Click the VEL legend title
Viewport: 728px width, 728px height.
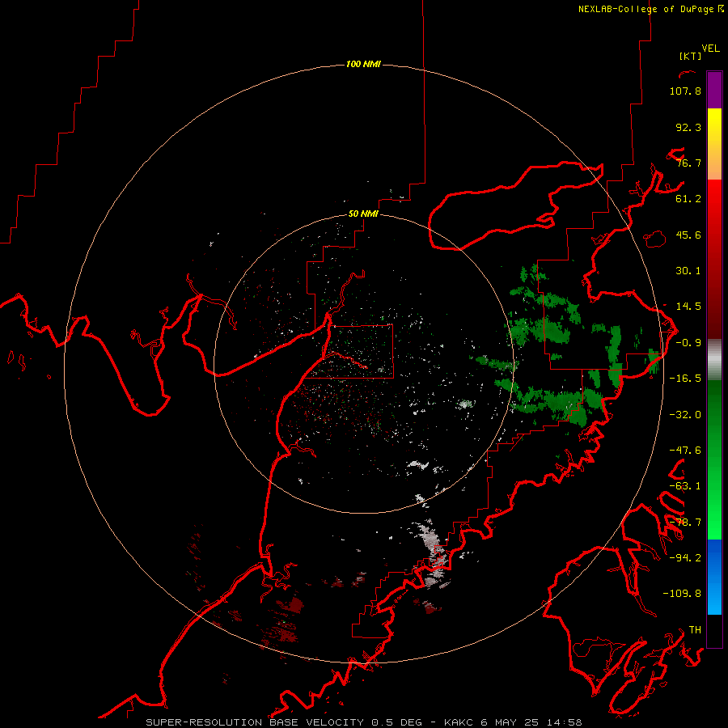[x=710, y=48]
